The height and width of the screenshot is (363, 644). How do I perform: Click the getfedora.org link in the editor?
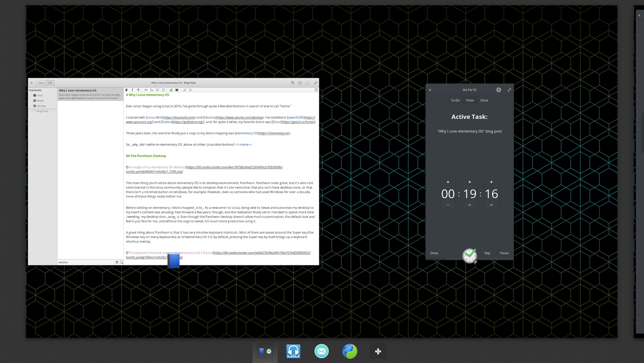click(x=189, y=122)
